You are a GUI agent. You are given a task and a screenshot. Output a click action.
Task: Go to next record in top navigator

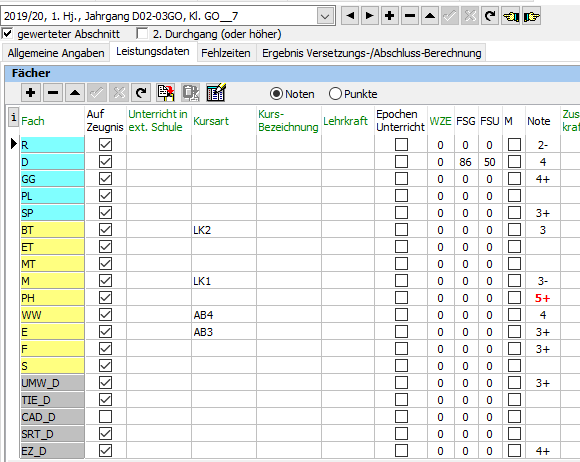point(370,16)
